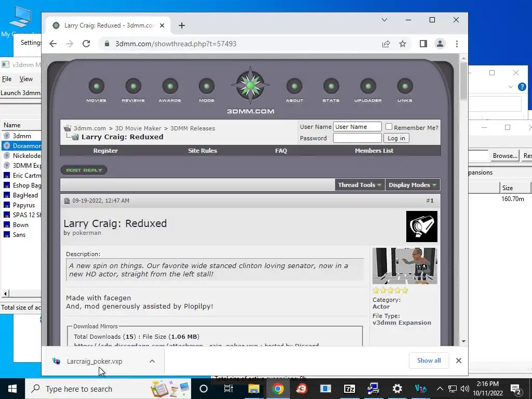The width and height of the screenshot is (532, 399).
Task: Show hidden system tray icons
Action: coord(440,389)
